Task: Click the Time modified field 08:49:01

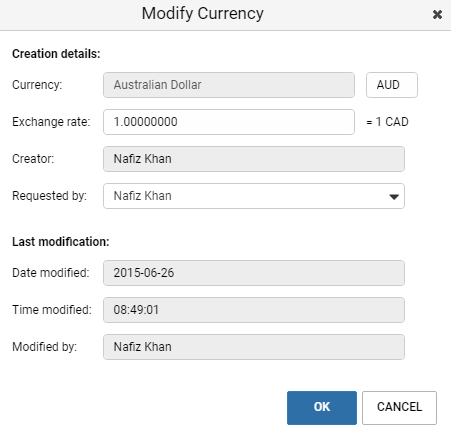Action: click(x=254, y=310)
